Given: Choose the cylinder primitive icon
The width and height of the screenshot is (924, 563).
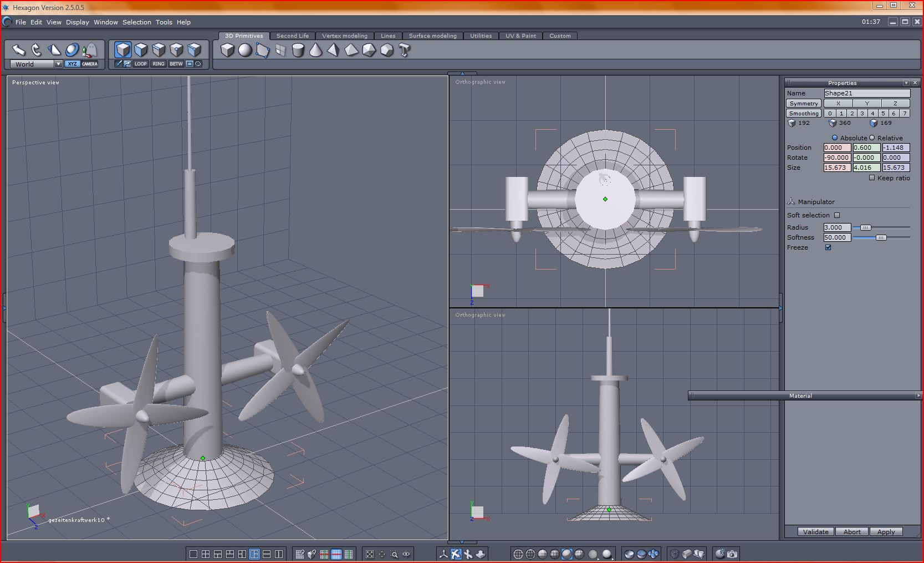Looking at the screenshot, I should point(298,50).
